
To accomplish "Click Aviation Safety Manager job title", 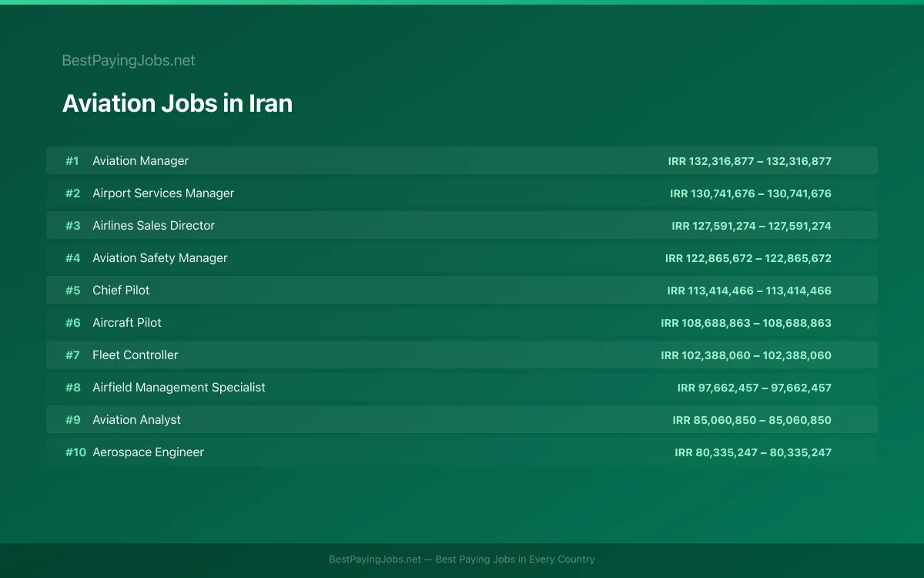I will (160, 258).
